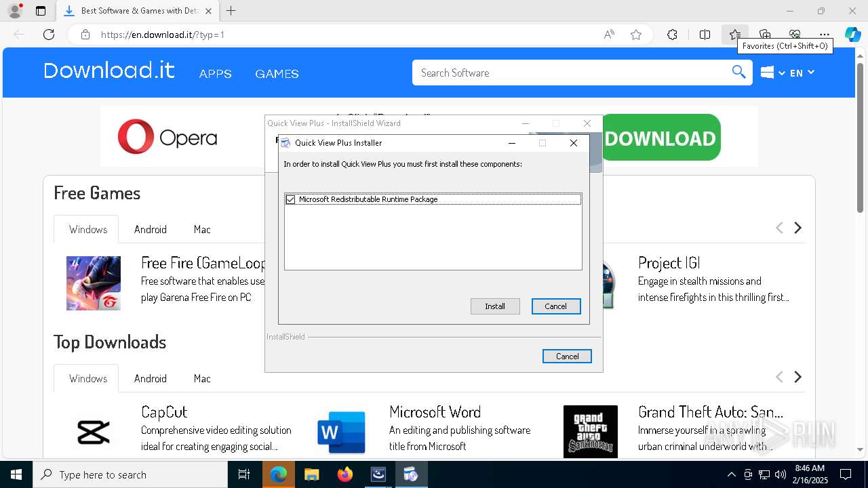
Task: Add this page to favorites star
Action: point(636,35)
